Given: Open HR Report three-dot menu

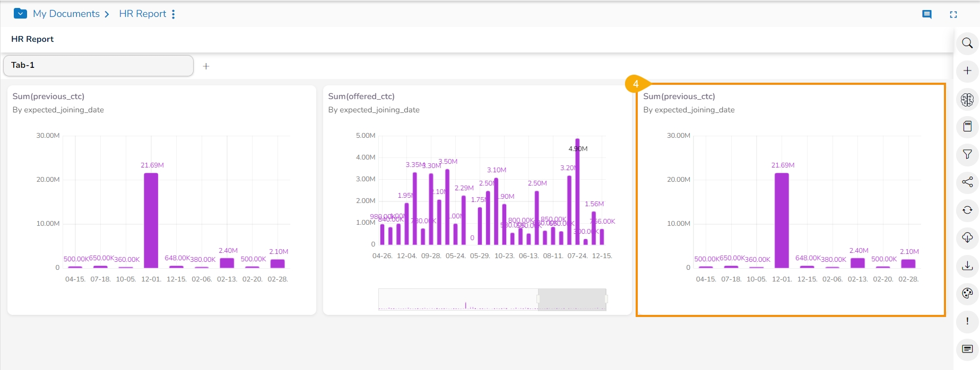Looking at the screenshot, I should [x=174, y=14].
